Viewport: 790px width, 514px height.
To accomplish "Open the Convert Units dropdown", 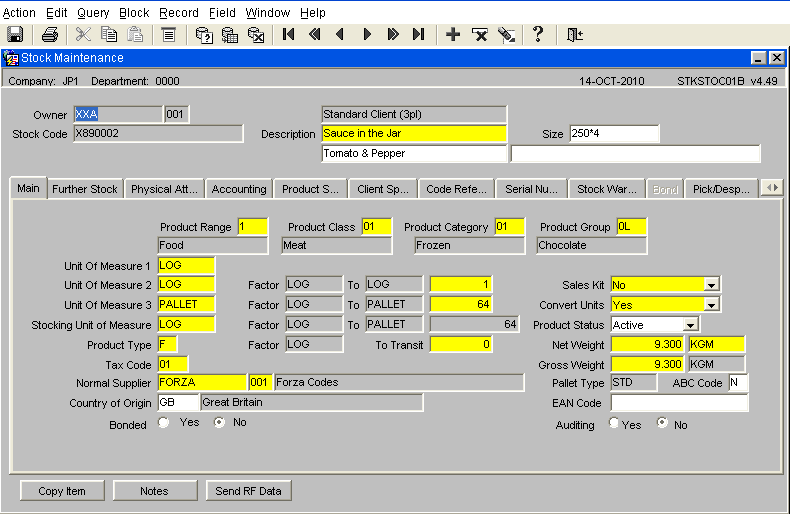I will [x=711, y=305].
